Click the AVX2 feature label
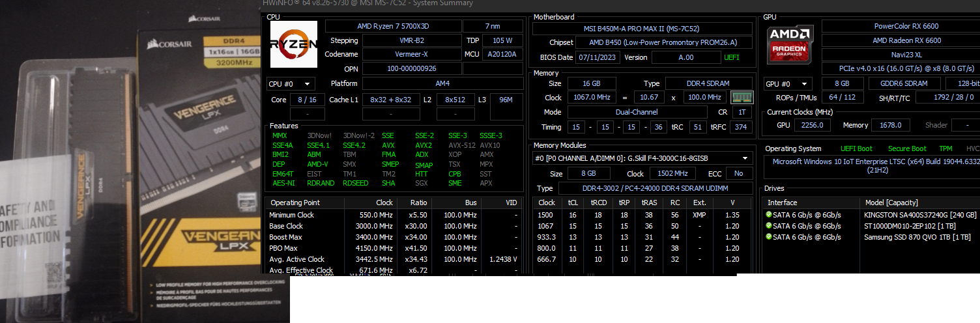The height and width of the screenshot is (323, 980). coord(424,145)
